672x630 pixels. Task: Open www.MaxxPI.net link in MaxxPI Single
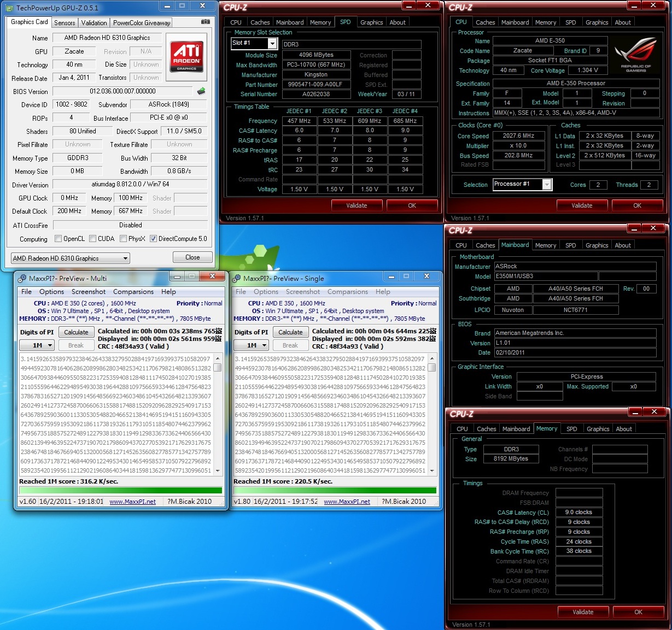point(347,502)
